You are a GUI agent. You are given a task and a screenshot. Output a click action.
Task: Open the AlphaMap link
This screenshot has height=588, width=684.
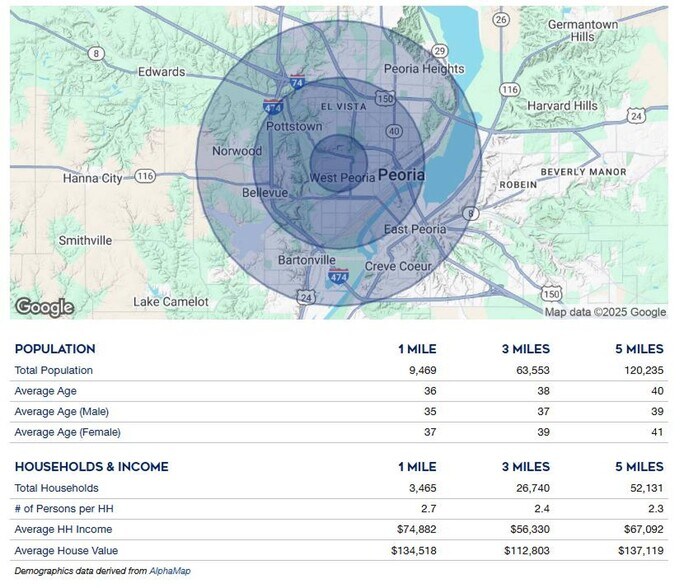pos(169,571)
